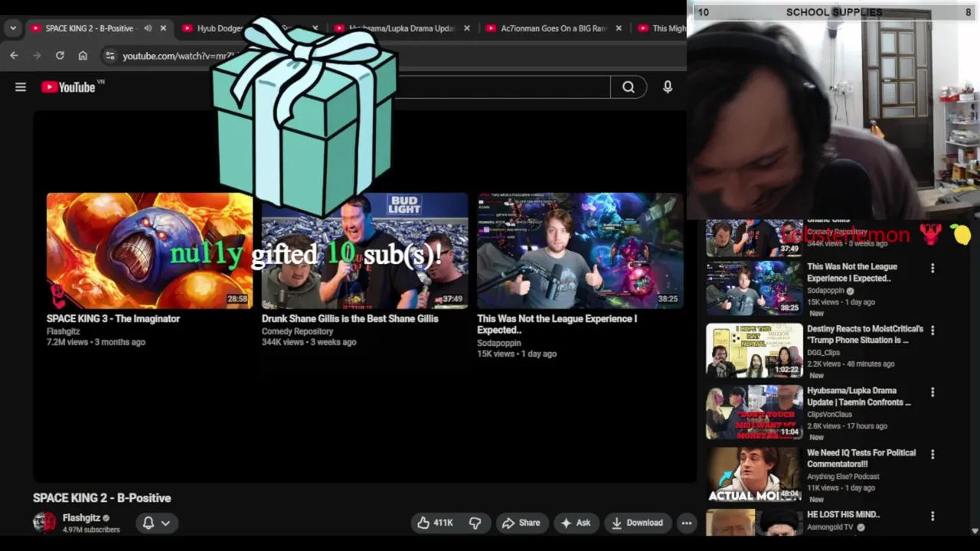Expand the notification options chevron
Viewport: 980px width, 551px height.
coord(165,523)
